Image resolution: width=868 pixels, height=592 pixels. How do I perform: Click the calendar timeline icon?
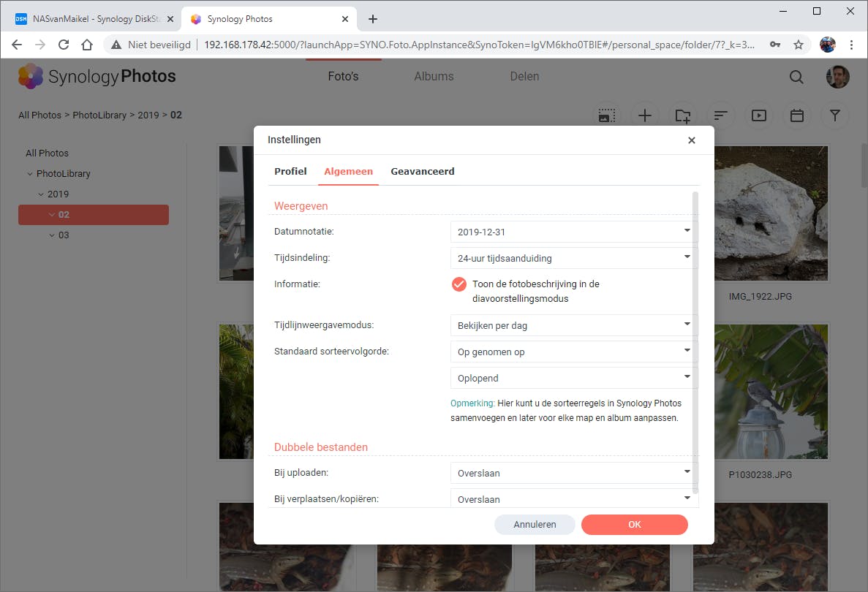coord(796,115)
